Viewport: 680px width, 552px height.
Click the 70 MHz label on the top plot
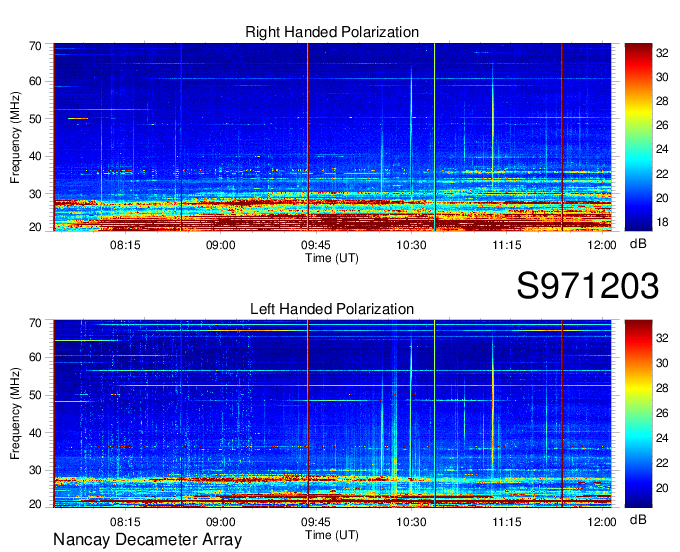point(35,46)
